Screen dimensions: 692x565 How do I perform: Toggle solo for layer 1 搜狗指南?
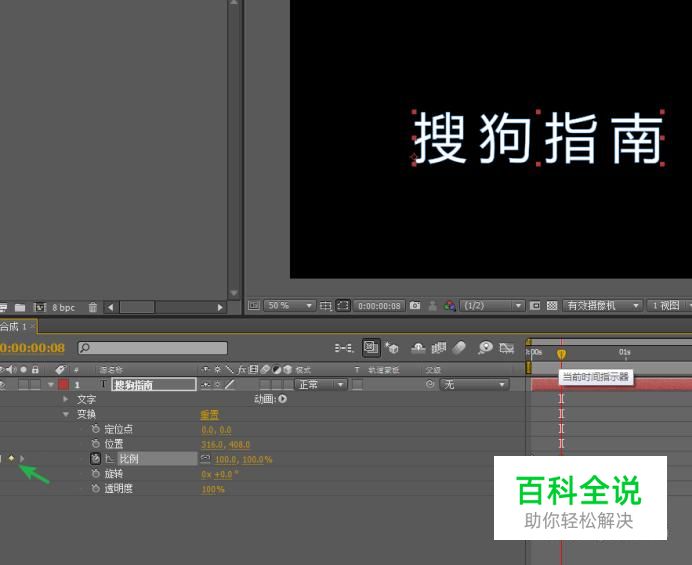coord(23,385)
